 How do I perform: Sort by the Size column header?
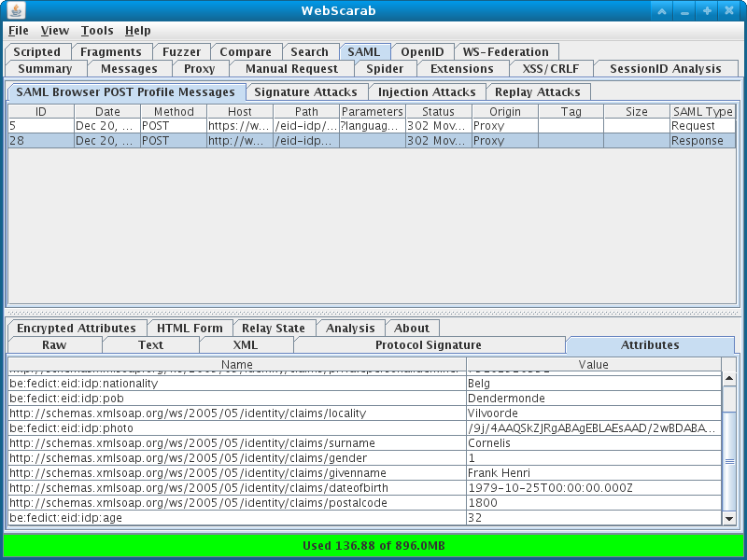coord(637,111)
